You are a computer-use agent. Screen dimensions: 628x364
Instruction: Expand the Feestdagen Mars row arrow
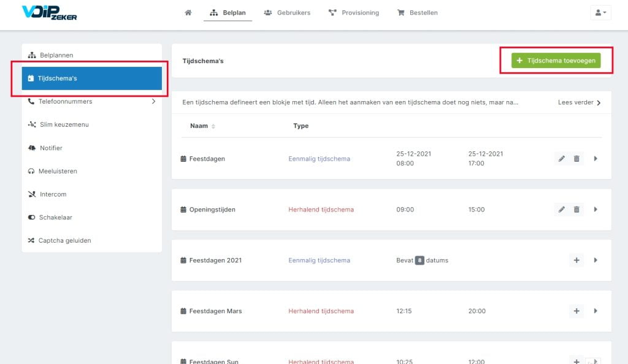tap(595, 311)
